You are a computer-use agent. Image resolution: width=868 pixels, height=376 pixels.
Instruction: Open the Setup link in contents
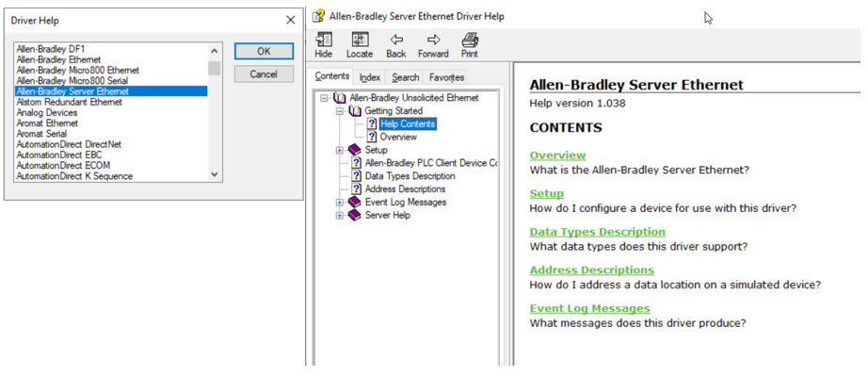pyautogui.click(x=546, y=193)
